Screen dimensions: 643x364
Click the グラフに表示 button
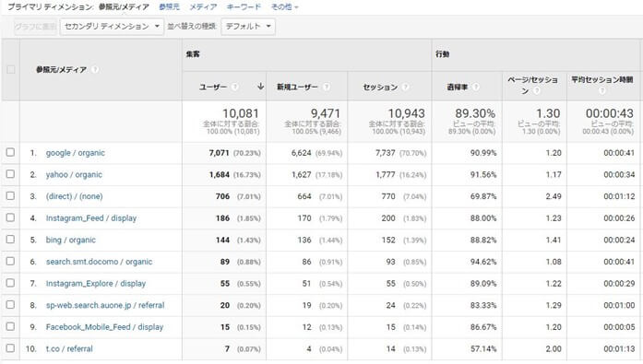pyautogui.click(x=35, y=27)
